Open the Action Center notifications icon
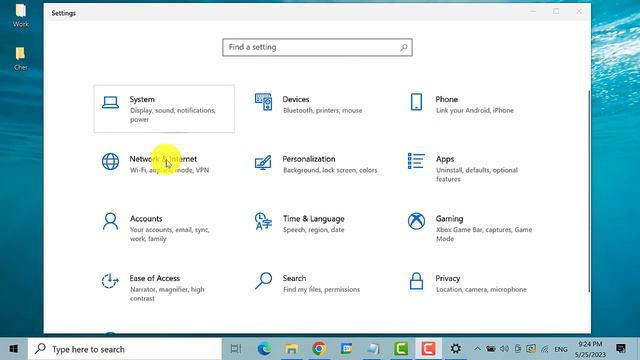The height and width of the screenshot is (360, 640). (x=621, y=349)
